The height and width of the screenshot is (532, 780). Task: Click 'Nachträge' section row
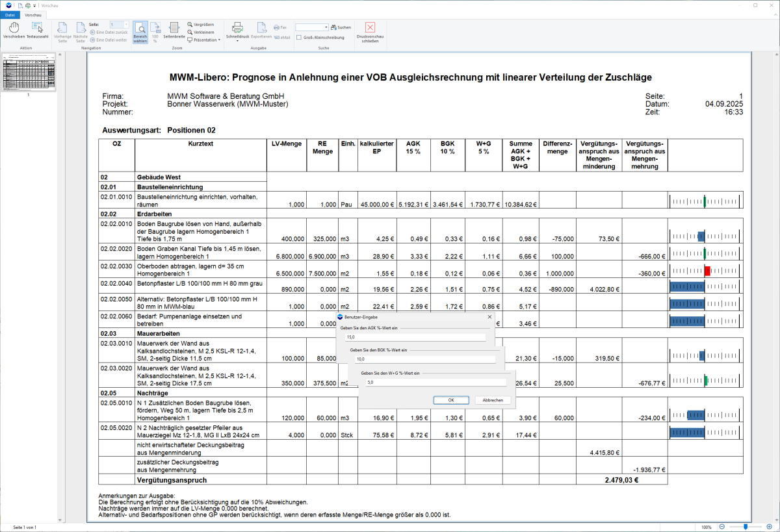[153, 393]
